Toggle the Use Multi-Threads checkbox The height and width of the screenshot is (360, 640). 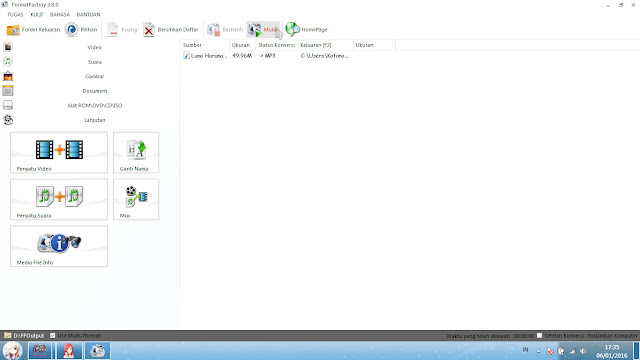[53, 336]
